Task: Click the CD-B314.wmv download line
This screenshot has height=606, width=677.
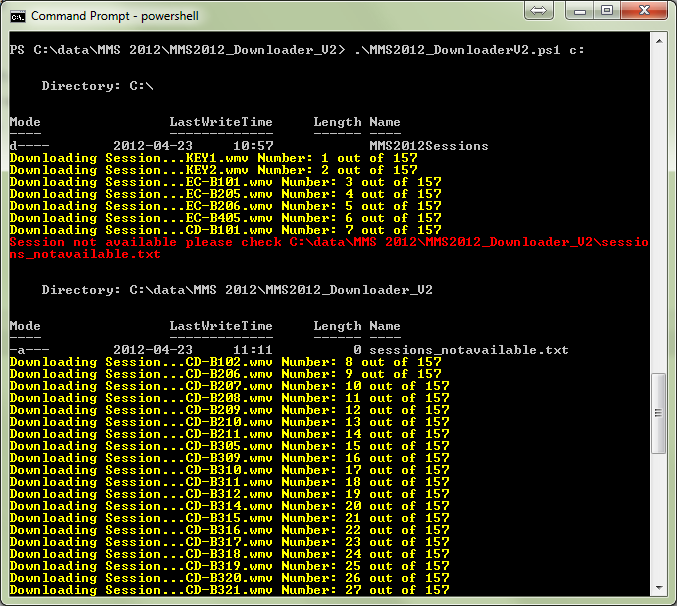Action: click(x=230, y=506)
